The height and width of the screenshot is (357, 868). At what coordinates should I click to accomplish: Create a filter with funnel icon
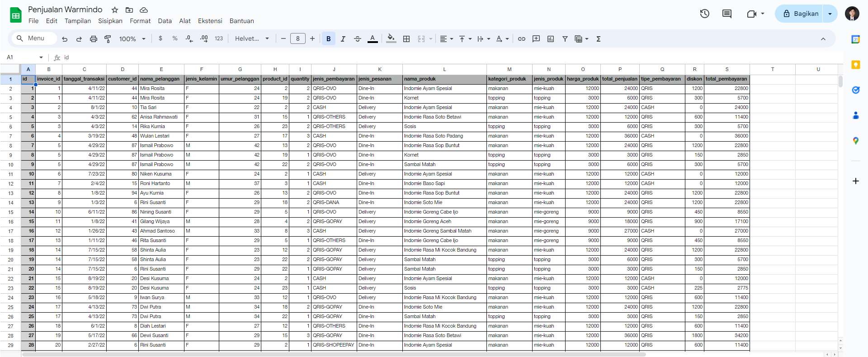[565, 39]
